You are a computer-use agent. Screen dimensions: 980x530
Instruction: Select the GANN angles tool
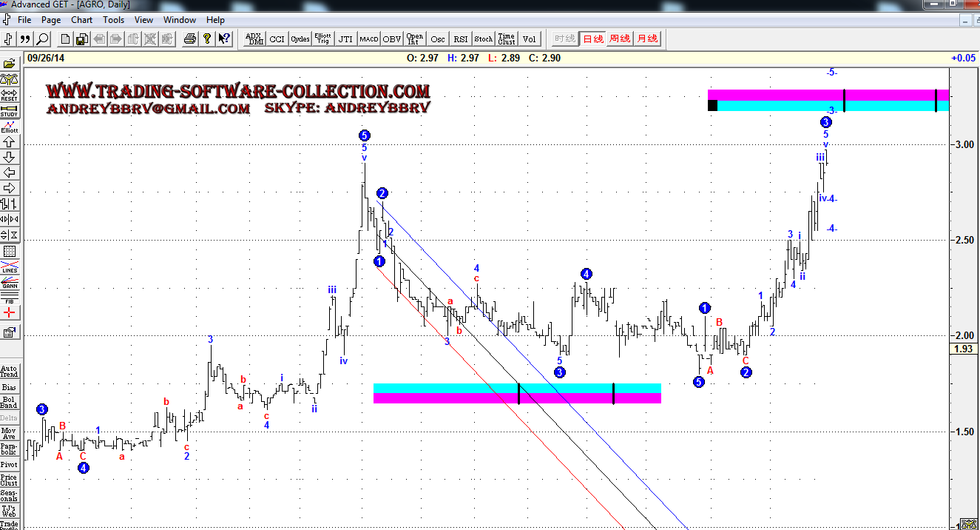click(9, 283)
